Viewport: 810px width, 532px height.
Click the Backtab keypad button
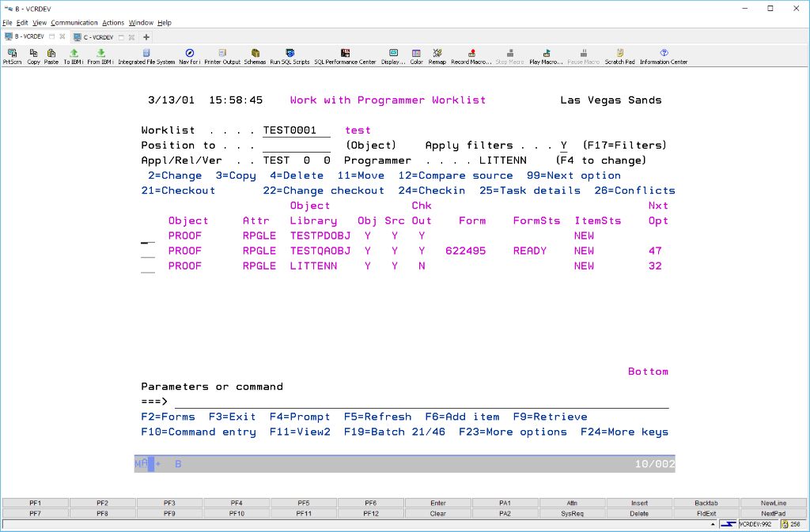[x=706, y=503]
